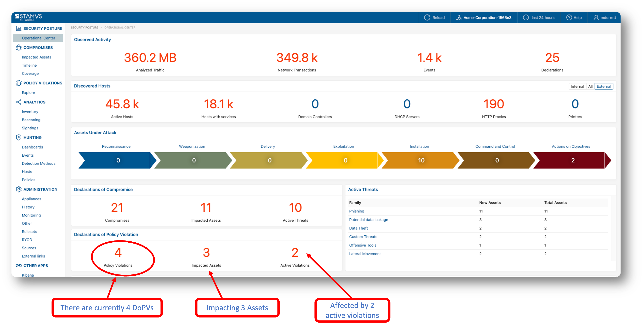Click the Security Posture bar chart icon

pos(18,29)
